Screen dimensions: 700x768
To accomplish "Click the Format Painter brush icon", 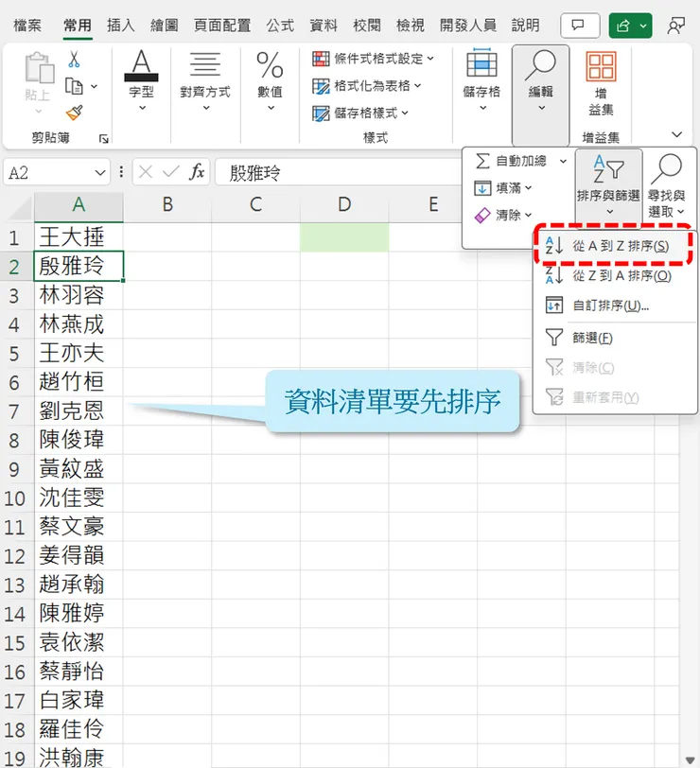I will 75,113.
